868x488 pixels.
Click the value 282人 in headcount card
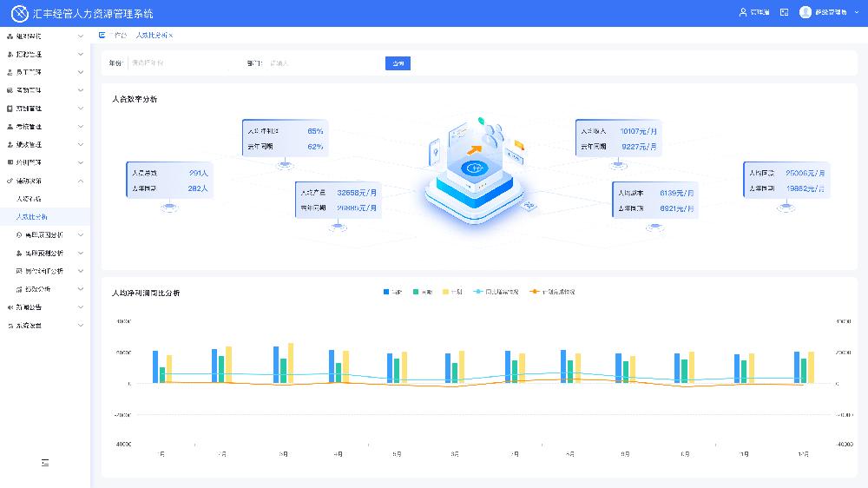198,188
